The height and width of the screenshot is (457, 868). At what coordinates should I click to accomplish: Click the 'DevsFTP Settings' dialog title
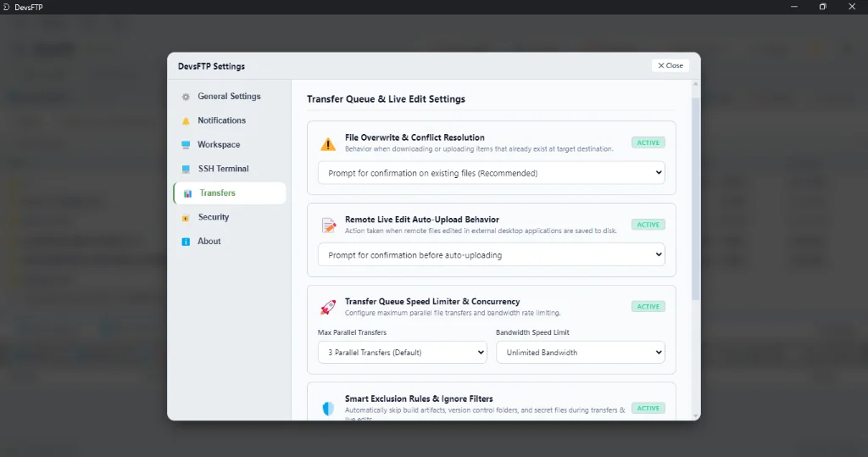(211, 66)
